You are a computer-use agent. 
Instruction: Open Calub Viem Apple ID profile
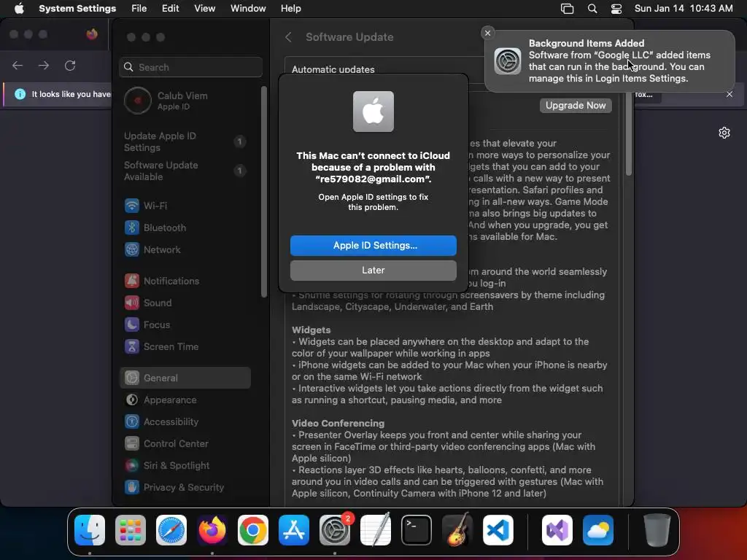[186, 101]
